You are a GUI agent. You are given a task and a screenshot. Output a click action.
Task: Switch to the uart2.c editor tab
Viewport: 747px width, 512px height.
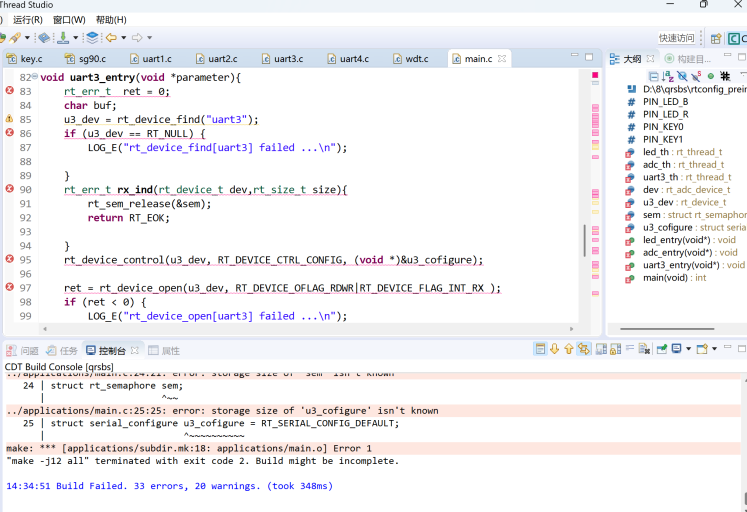216,59
